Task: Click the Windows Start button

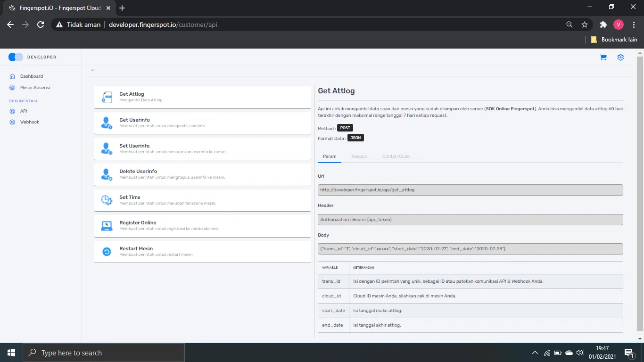Action: point(11,353)
